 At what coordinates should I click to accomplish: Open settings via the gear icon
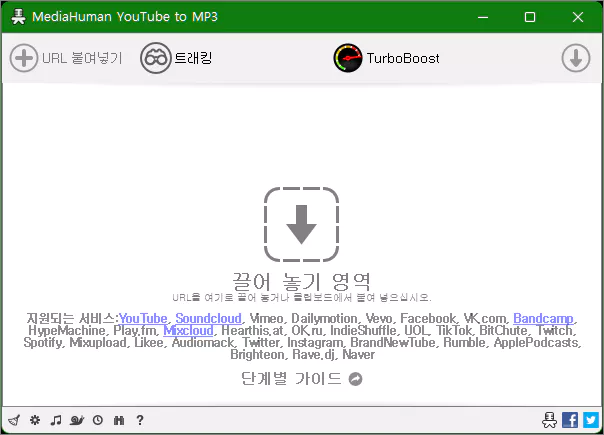pyautogui.click(x=35, y=420)
